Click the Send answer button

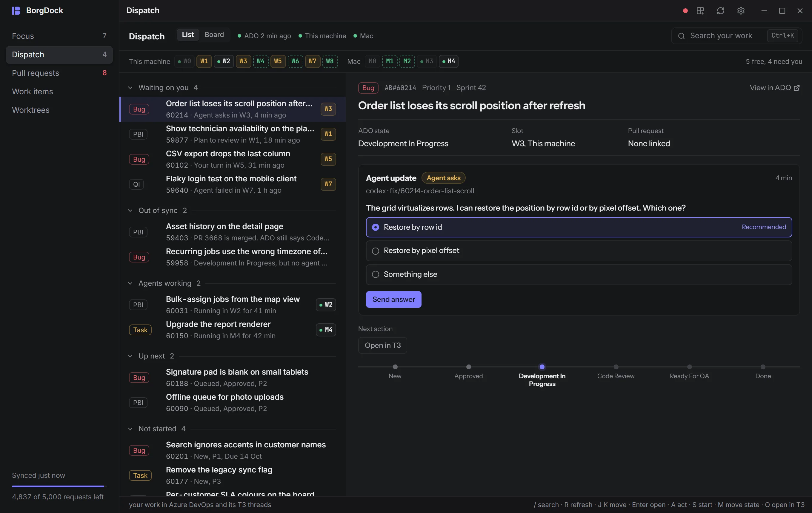pyautogui.click(x=393, y=299)
